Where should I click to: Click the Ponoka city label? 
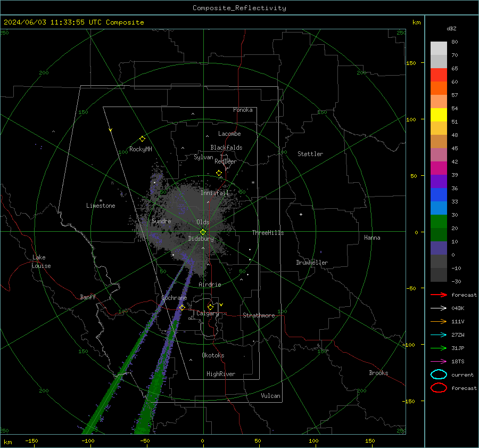243,110
